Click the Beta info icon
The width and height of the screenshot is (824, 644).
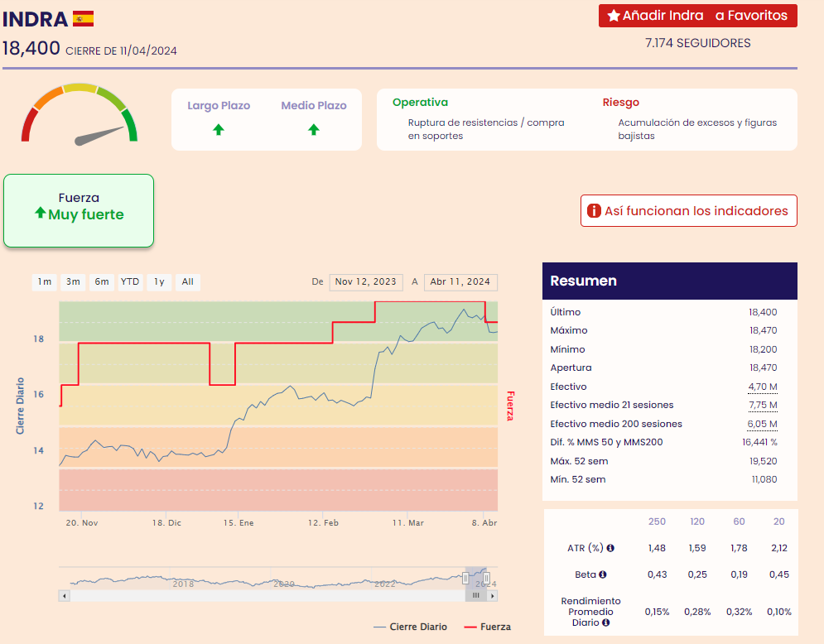coord(603,574)
